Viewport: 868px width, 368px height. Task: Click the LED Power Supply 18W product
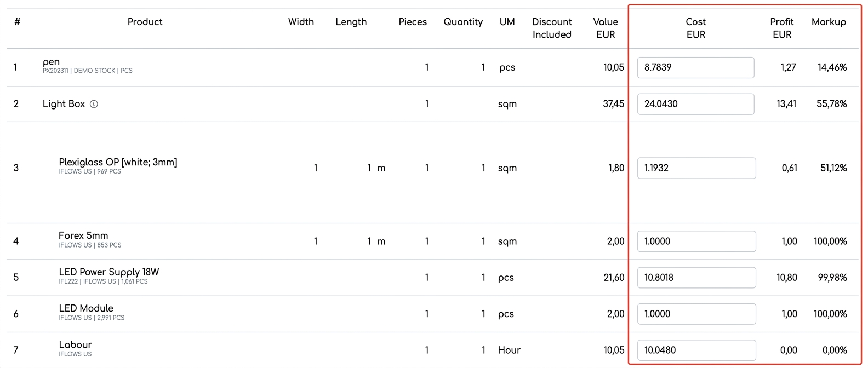109,272
